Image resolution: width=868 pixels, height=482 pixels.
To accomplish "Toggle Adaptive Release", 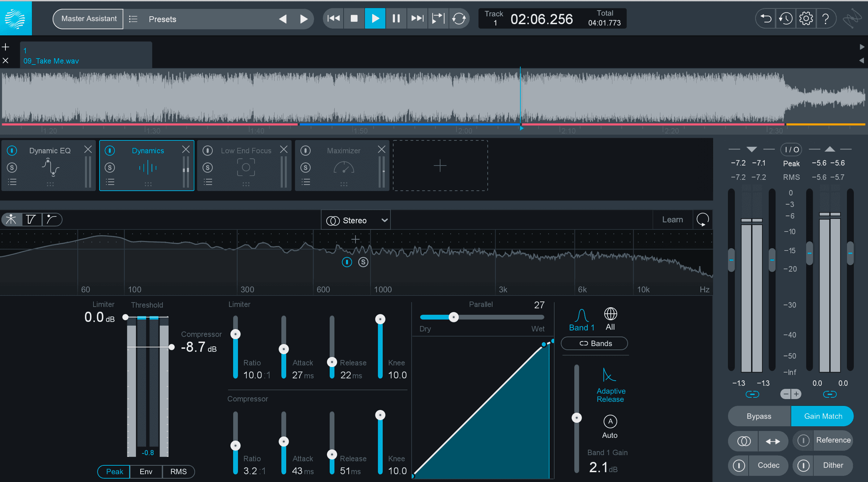I will point(610,385).
